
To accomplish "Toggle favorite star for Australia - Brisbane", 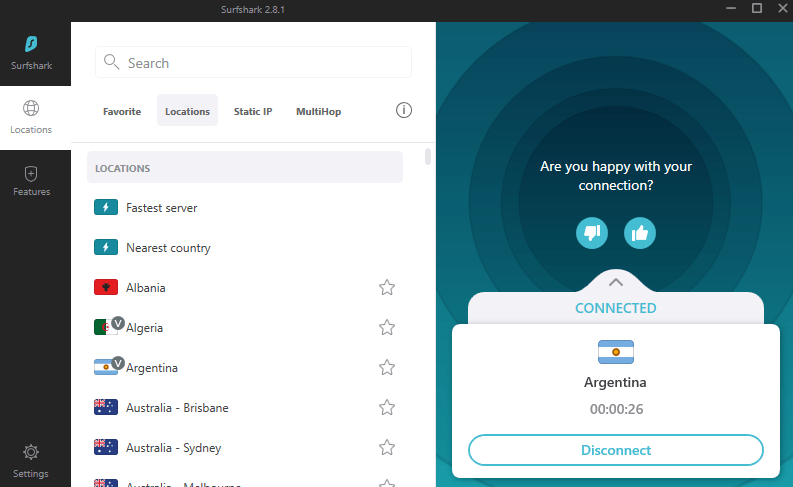I will [x=387, y=407].
